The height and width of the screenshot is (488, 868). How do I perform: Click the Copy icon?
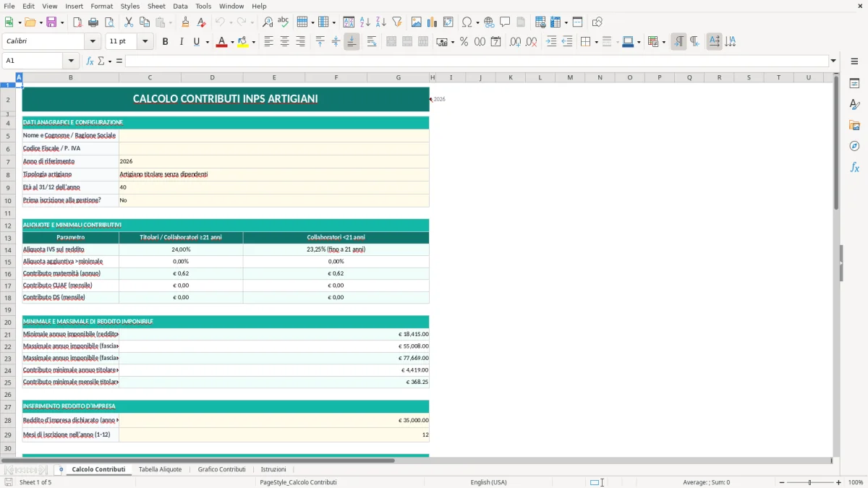pyautogui.click(x=145, y=22)
